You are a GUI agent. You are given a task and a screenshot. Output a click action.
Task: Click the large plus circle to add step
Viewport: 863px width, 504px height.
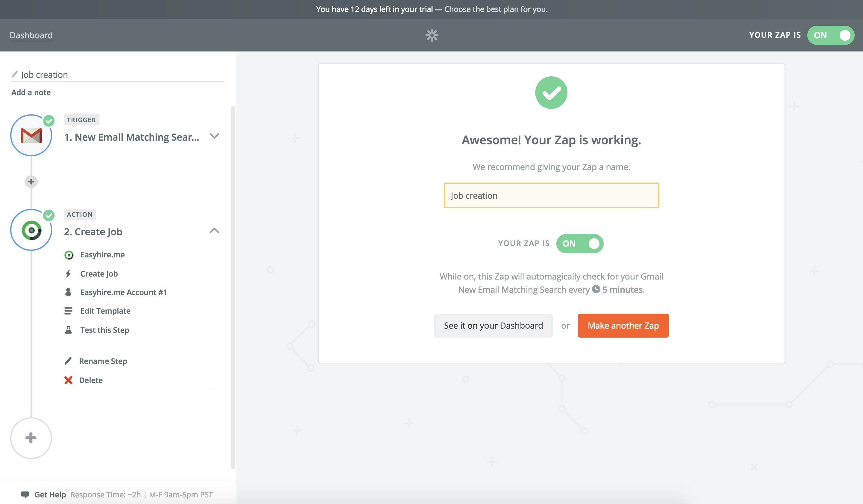pyautogui.click(x=31, y=438)
